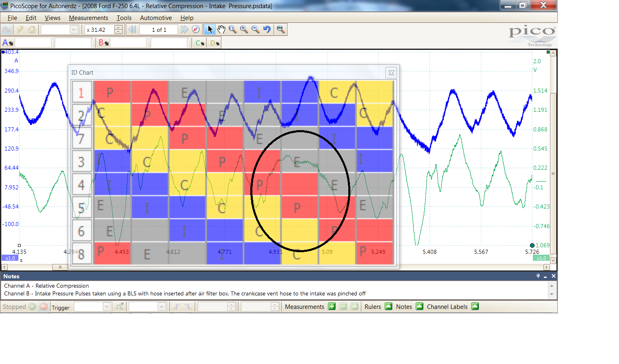Click the '1 of 1' buffer field
The image size is (619, 364).
pyautogui.click(x=159, y=29)
